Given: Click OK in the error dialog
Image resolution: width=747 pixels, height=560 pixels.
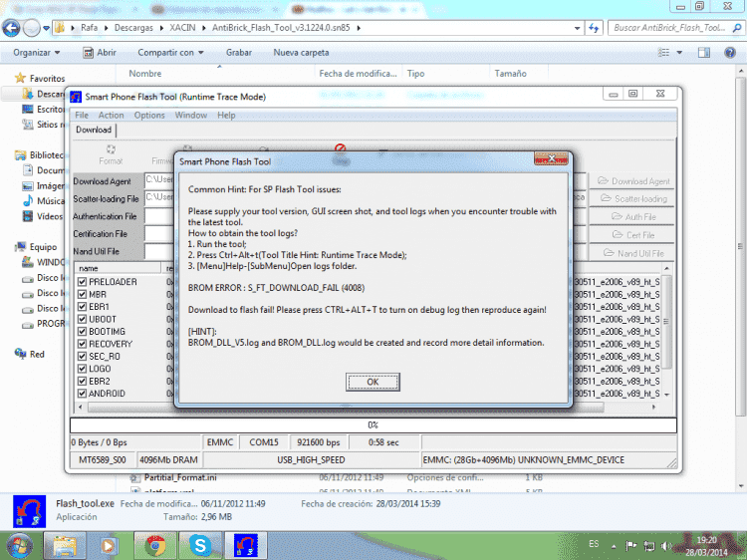Looking at the screenshot, I should 373,382.
